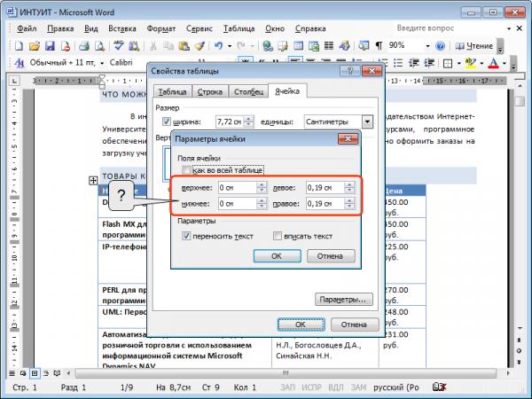Open the style 'Обычный + 11 пт' dropdown

[102, 63]
